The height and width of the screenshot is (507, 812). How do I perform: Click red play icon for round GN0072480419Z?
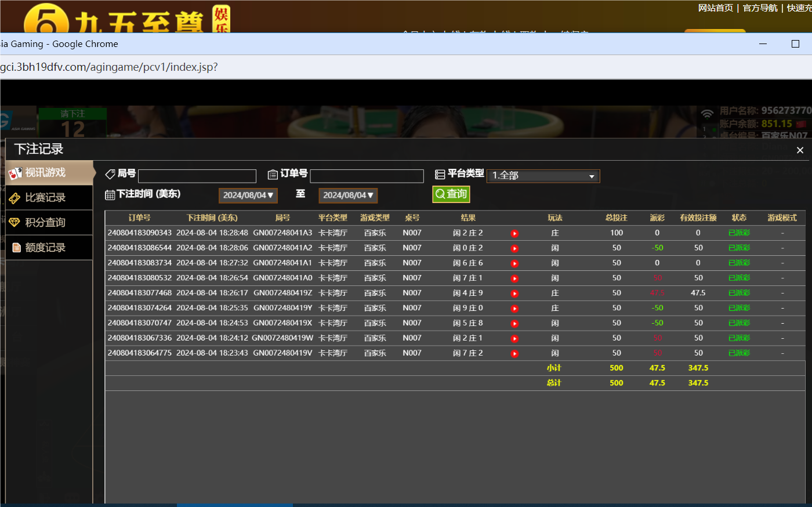coord(514,294)
